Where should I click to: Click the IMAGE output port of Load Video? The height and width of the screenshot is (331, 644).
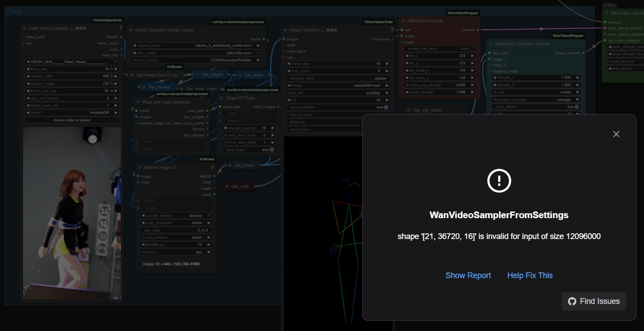click(x=121, y=37)
